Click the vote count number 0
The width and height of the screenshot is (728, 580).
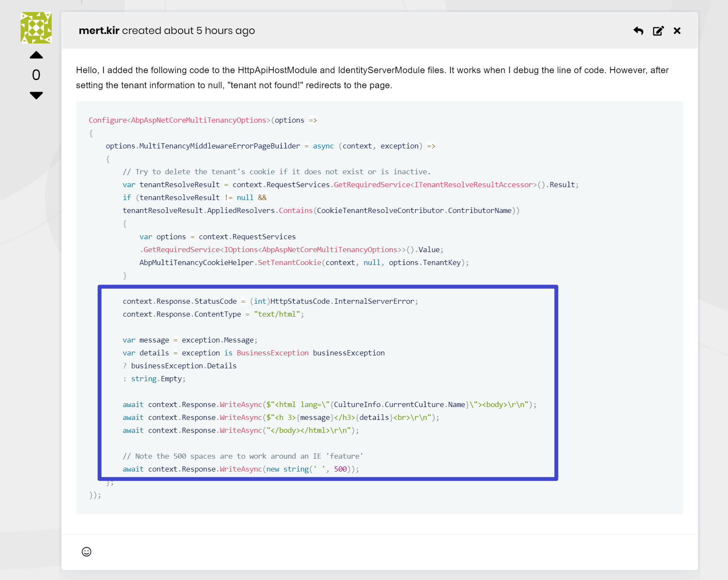pos(36,75)
